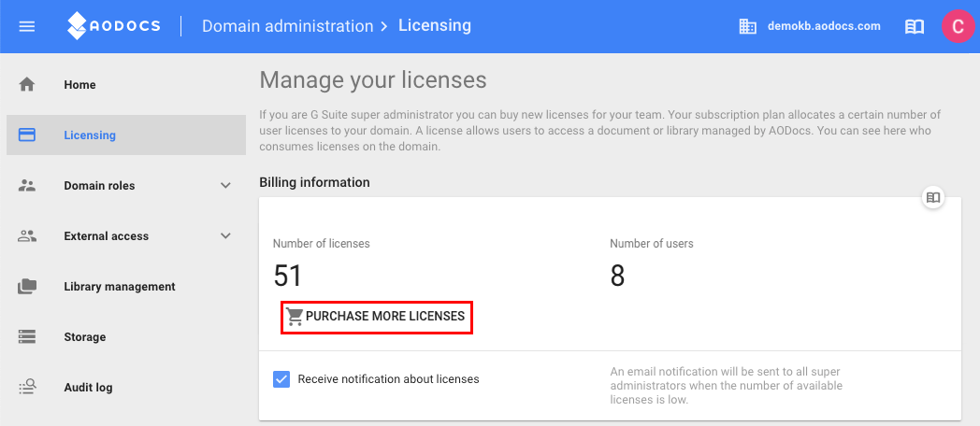980x426 pixels.
Task: Click Number of users label
Action: pos(652,244)
